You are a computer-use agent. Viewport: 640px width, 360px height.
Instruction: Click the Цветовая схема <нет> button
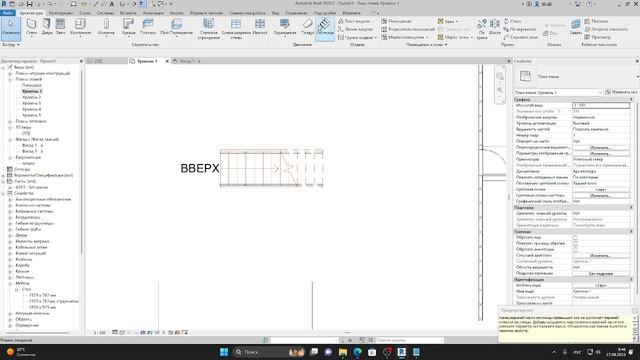(600, 189)
